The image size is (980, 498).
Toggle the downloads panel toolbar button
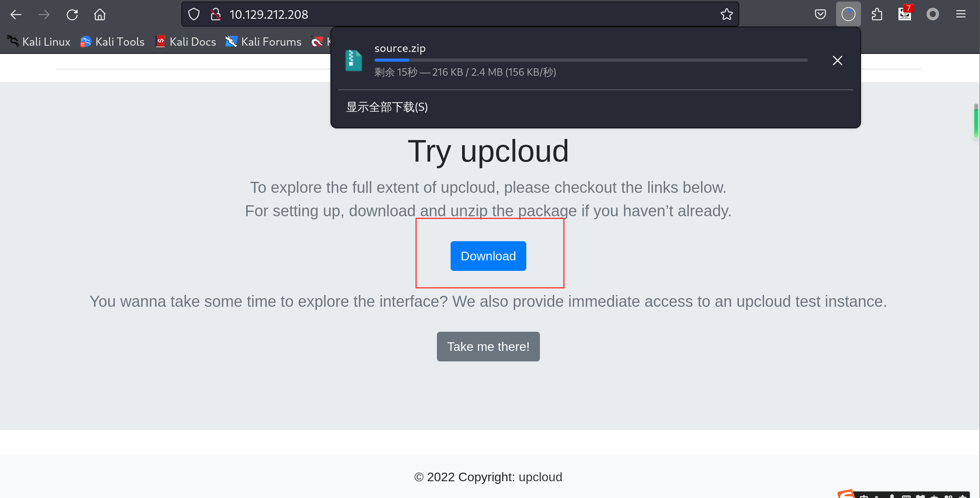(x=848, y=14)
